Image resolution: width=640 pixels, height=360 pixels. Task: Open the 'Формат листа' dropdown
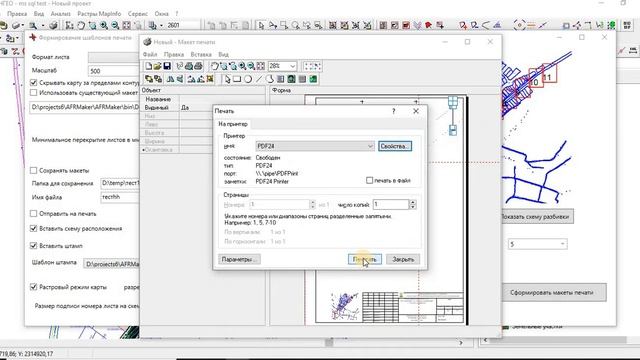pyautogui.click(x=114, y=57)
